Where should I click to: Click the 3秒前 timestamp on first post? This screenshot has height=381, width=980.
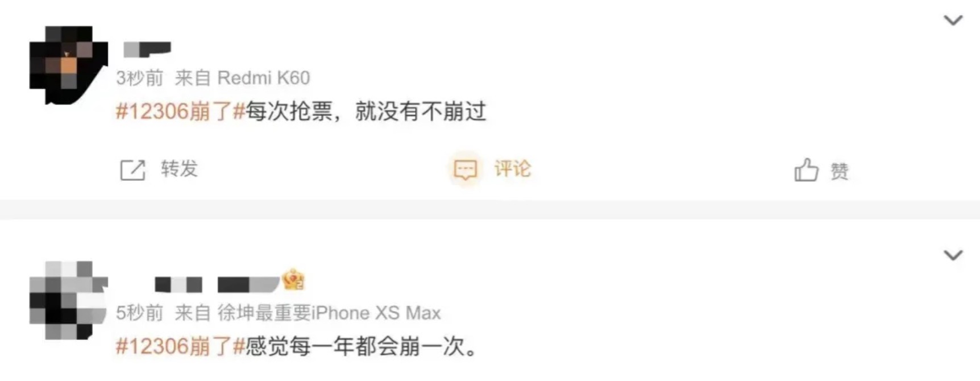point(140,78)
